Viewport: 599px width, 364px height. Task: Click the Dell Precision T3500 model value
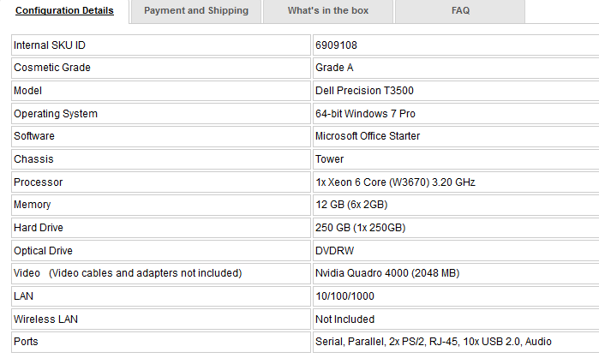click(364, 91)
